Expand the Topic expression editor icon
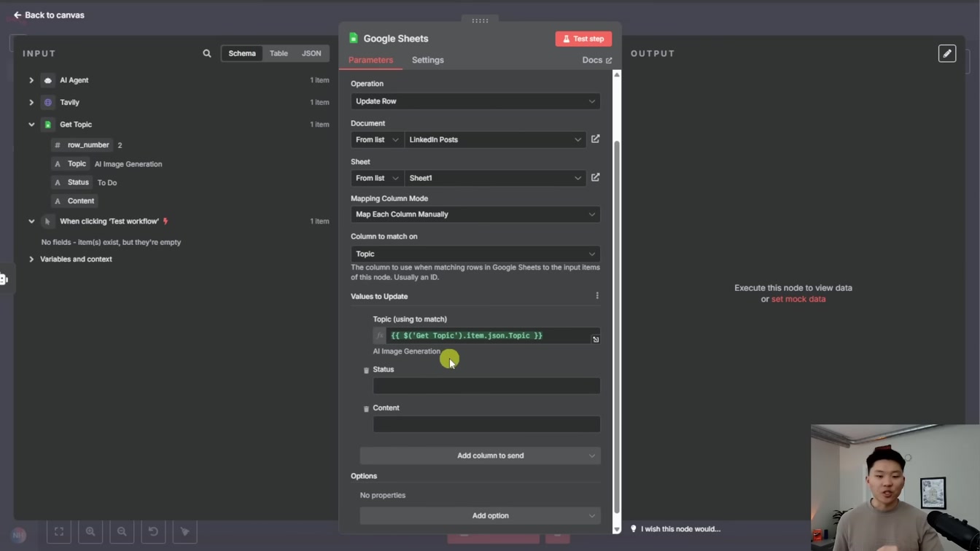This screenshot has height=551, width=980. tap(596, 340)
